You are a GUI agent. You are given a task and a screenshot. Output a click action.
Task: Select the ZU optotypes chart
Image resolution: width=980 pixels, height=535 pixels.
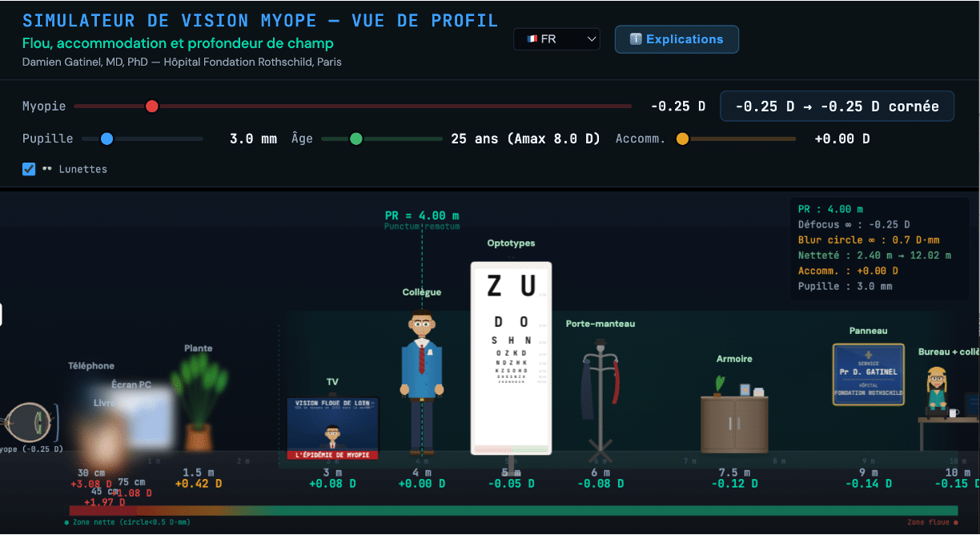(x=511, y=352)
